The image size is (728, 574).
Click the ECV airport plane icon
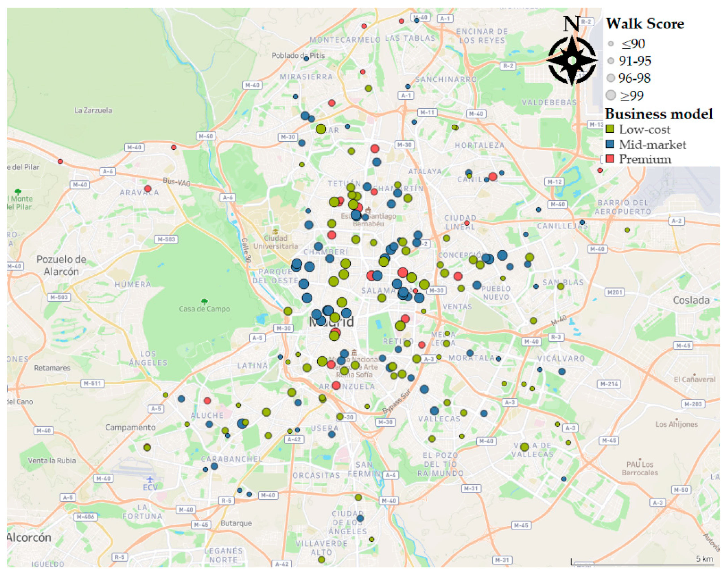coord(150,479)
